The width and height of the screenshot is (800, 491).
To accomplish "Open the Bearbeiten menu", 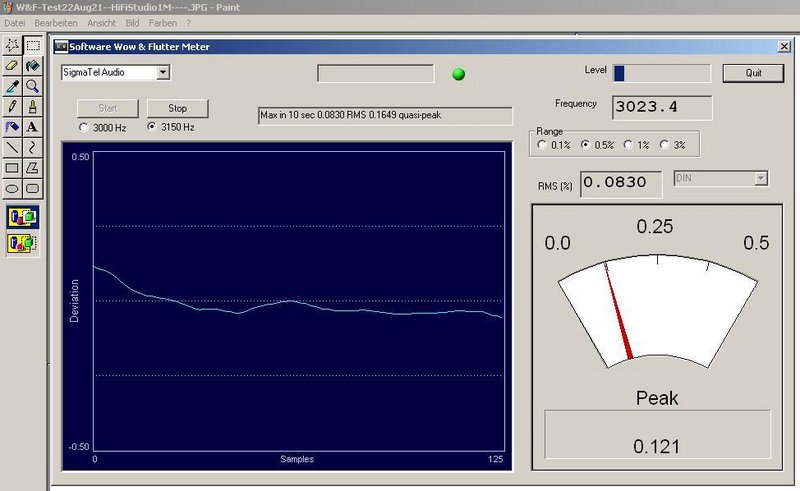I will tap(56, 23).
